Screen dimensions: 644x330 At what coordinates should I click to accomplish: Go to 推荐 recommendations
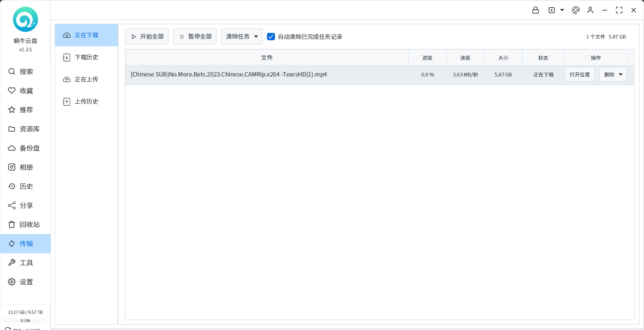[25, 110]
